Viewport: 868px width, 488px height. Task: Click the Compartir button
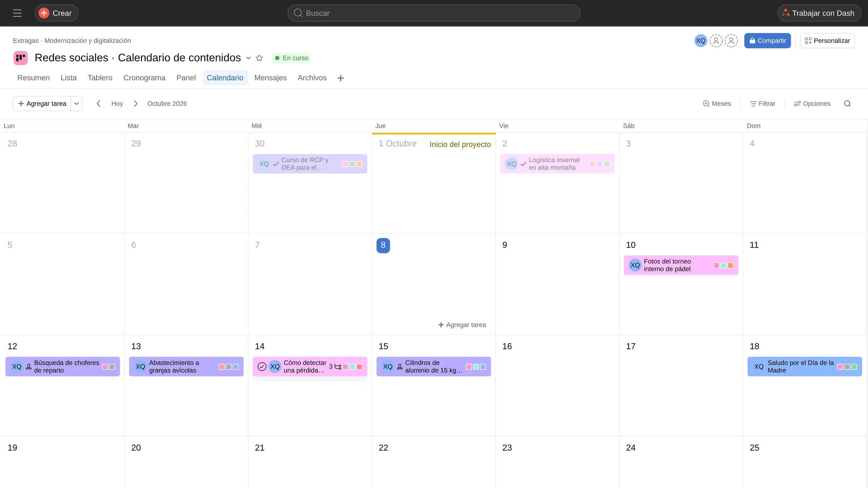point(767,41)
